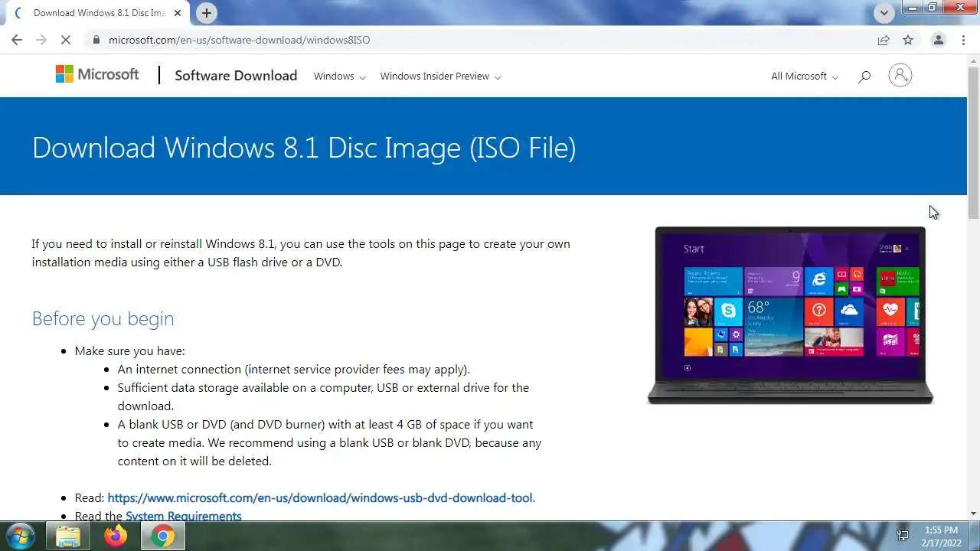Open Chrome three-dot menu
The width and height of the screenshot is (980, 551).
963,40
